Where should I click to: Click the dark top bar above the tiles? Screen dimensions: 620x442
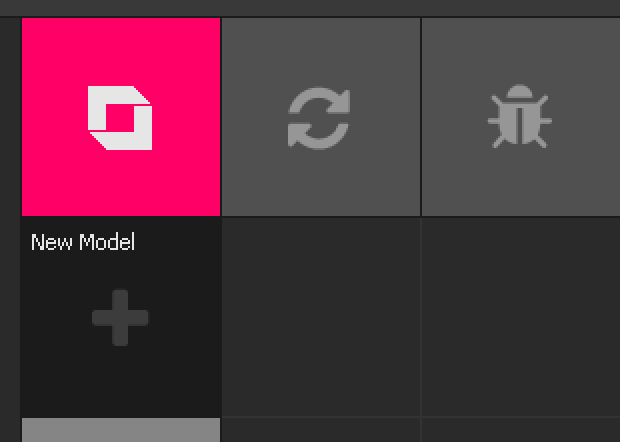310,8
